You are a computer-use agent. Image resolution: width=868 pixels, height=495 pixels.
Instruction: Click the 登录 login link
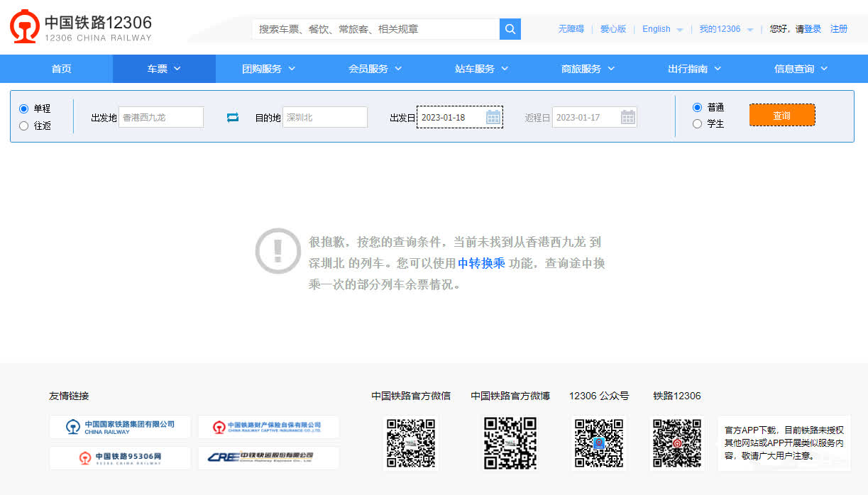coord(813,29)
